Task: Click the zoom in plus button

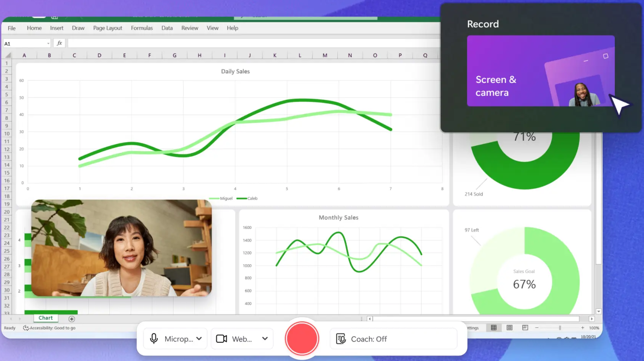Action: click(x=583, y=328)
